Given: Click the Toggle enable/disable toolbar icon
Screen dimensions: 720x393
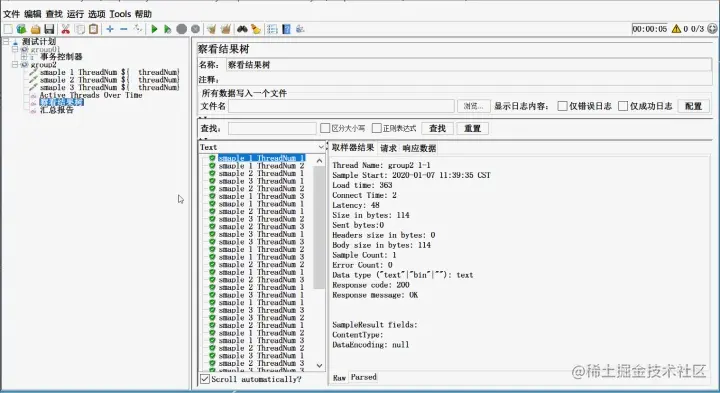Looking at the screenshot, I should (x=137, y=29).
